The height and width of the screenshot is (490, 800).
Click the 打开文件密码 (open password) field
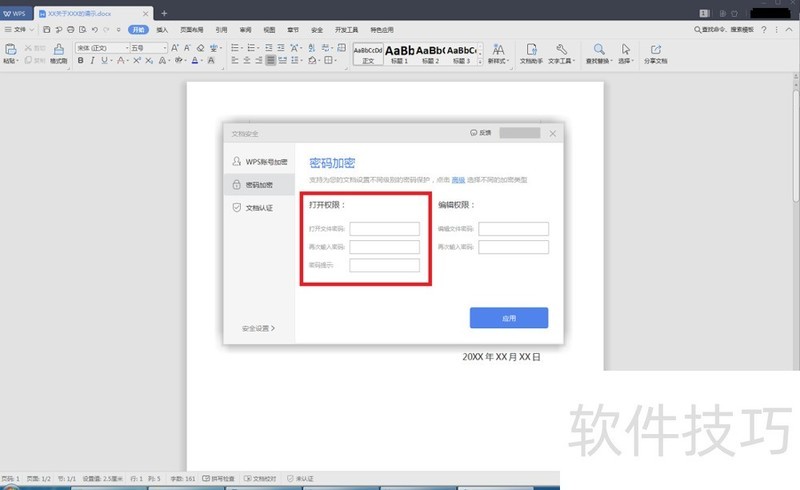(x=385, y=229)
